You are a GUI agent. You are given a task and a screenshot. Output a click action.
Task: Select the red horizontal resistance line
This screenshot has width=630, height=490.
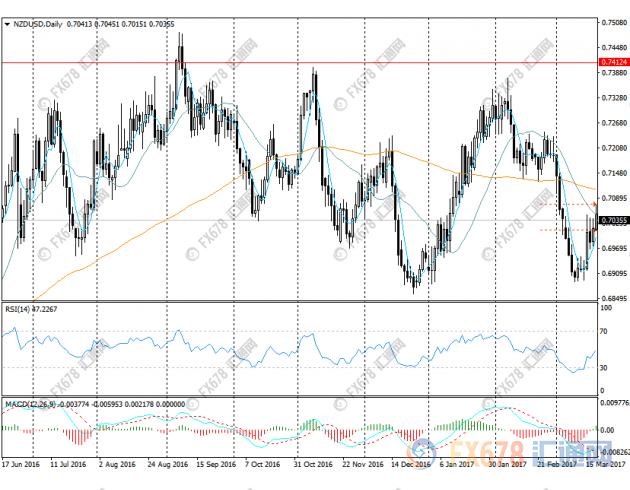click(300, 62)
